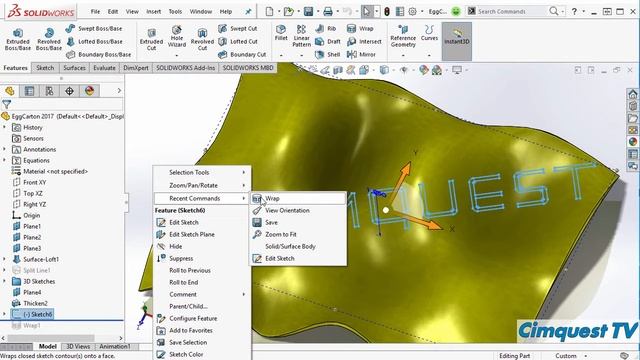Open the File menu
The height and width of the screenshot is (360, 640).
95,11
